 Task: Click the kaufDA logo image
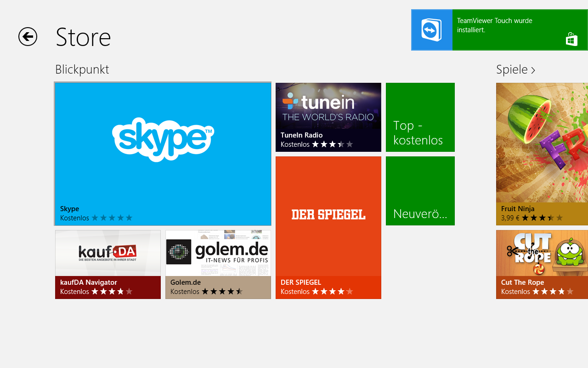click(107, 253)
